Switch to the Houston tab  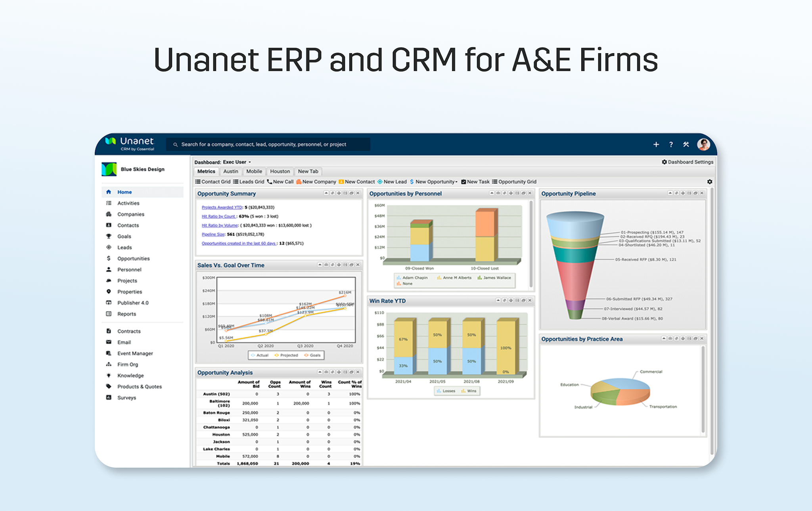point(280,171)
